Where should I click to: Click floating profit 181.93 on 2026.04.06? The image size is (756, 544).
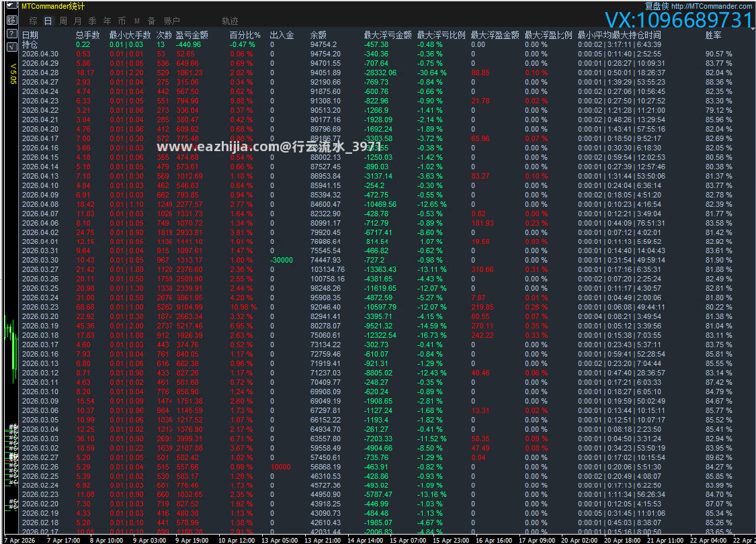482,223
